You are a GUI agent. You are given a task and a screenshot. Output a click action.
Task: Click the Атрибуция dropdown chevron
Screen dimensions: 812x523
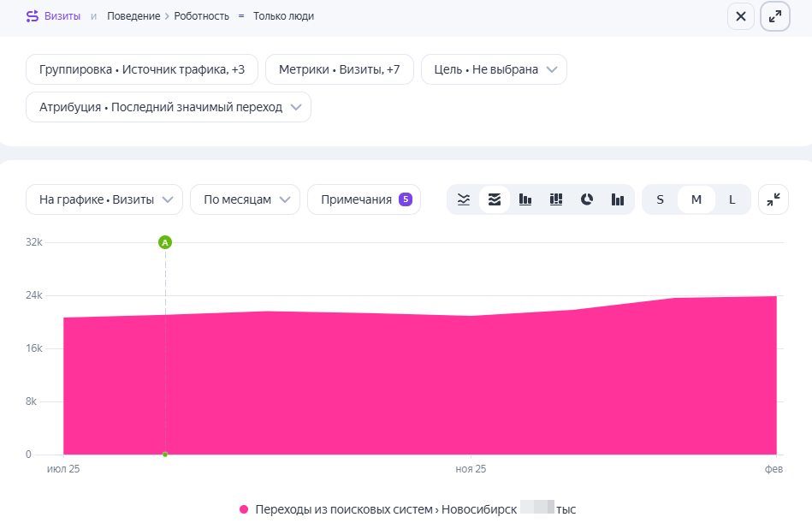[296, 107]
